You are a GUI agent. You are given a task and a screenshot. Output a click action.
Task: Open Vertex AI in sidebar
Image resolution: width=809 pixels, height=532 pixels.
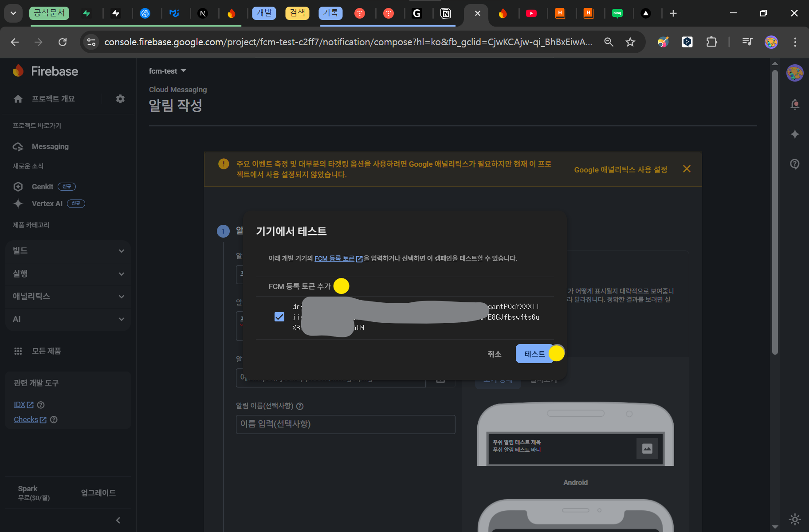point(47,203)
